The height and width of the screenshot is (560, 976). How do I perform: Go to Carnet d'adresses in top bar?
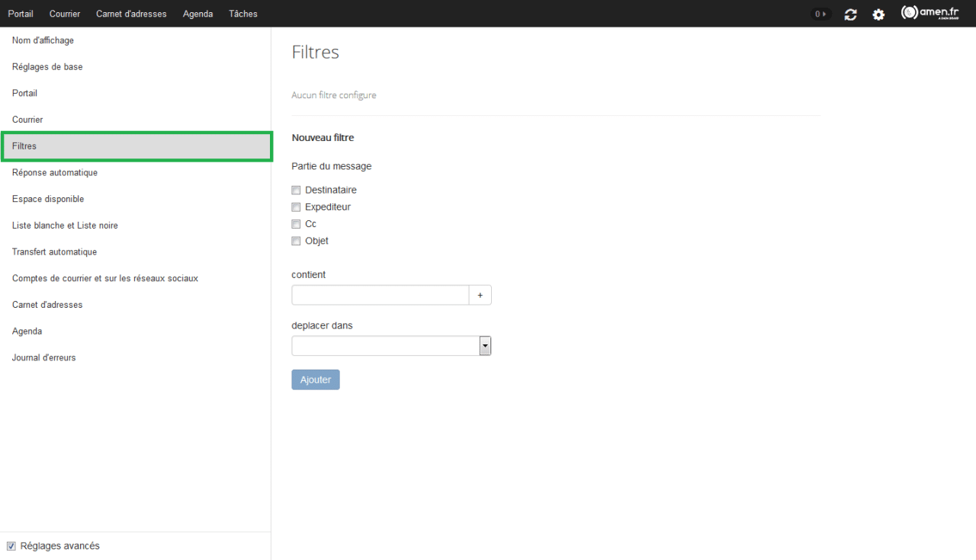pos(131,14)
